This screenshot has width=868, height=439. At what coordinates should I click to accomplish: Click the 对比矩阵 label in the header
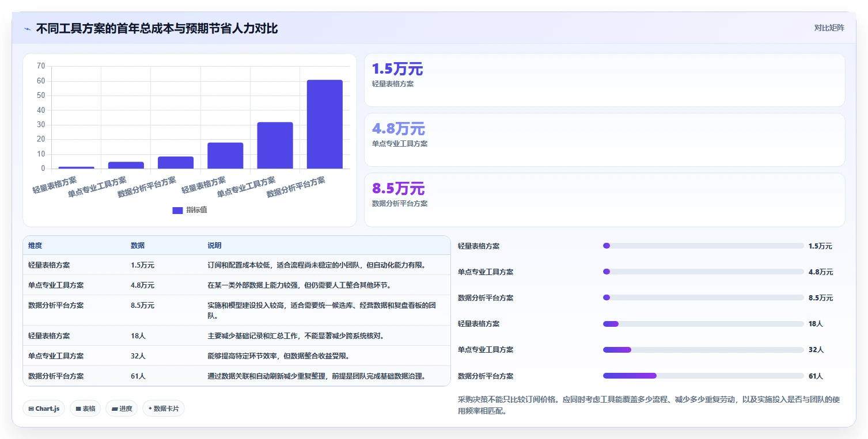coord(829,28)
